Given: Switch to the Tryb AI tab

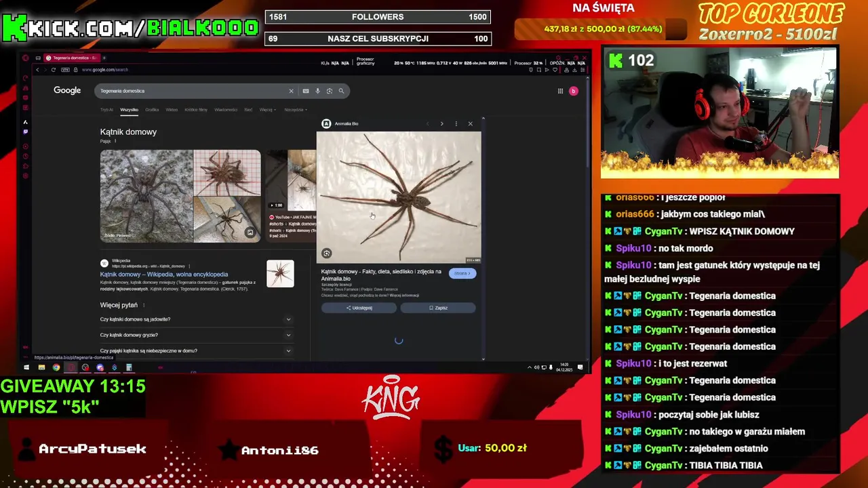Looking at the screenshot, I should (x=106, y=110).
